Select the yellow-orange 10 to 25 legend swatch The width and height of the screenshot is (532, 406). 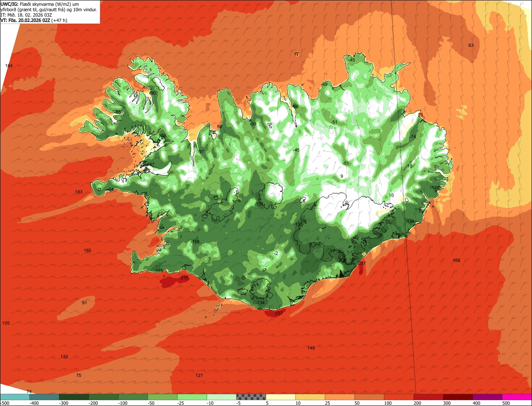point(310,397)
